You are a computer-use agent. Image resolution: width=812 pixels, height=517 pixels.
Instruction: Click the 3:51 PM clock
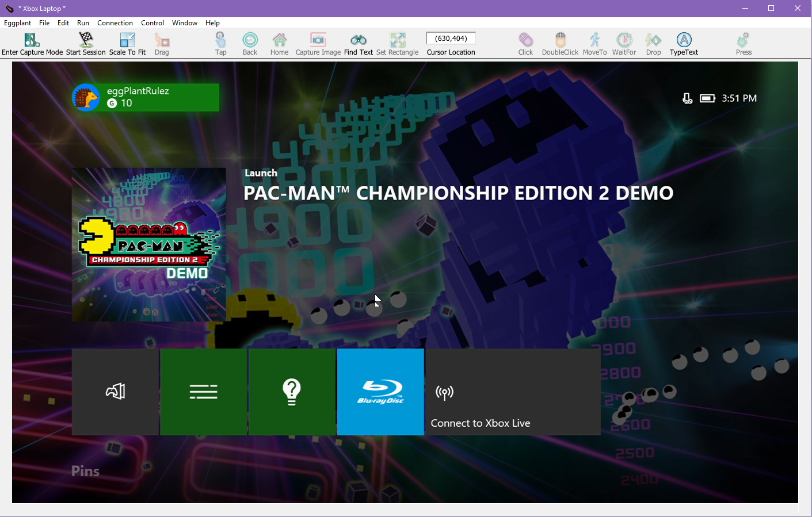(x=739, y=98)
